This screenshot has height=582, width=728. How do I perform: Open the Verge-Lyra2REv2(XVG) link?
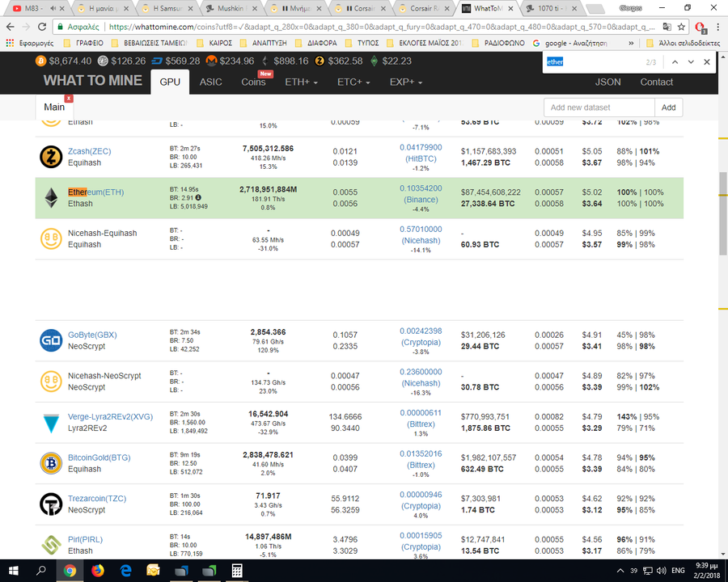[x=111, y=417]
